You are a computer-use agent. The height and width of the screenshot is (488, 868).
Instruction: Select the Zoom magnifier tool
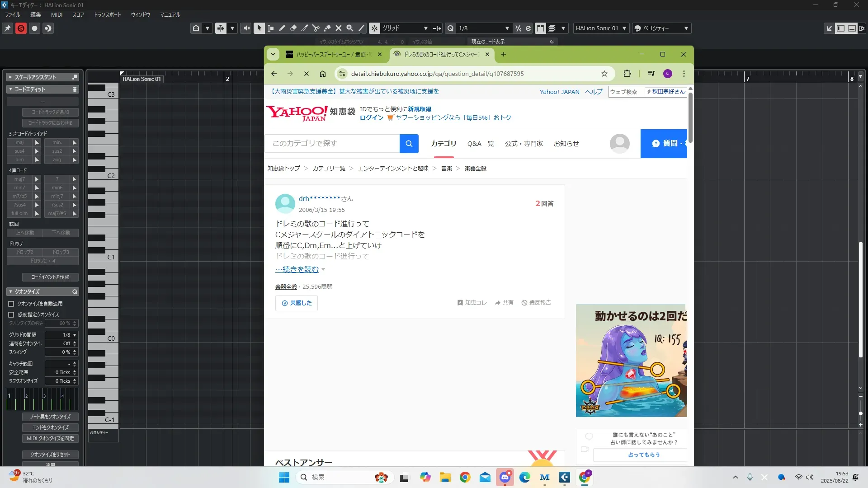pos(349,28)
